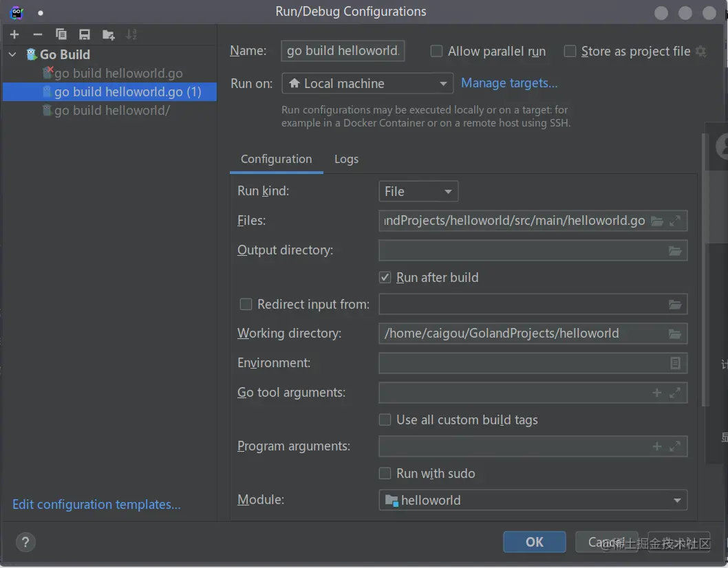
Task: Expand the Files field editor
Action: (x=675, y=221)
